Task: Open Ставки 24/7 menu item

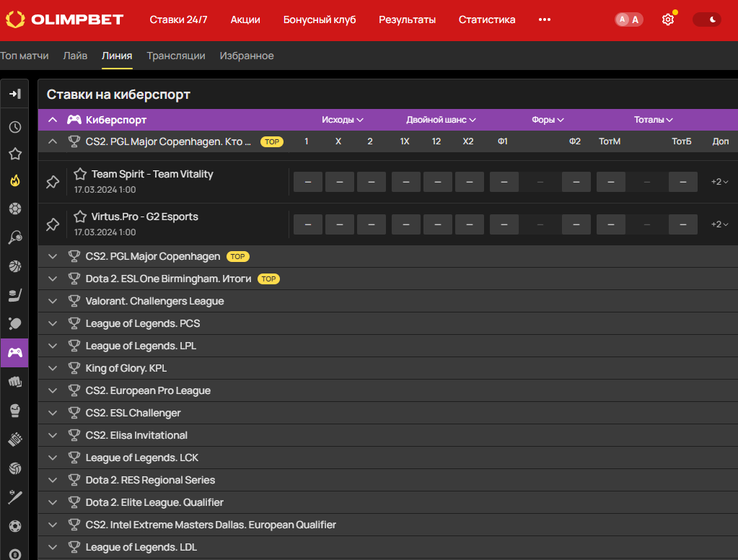Action: pyautogui.click(x=178, y=19)
